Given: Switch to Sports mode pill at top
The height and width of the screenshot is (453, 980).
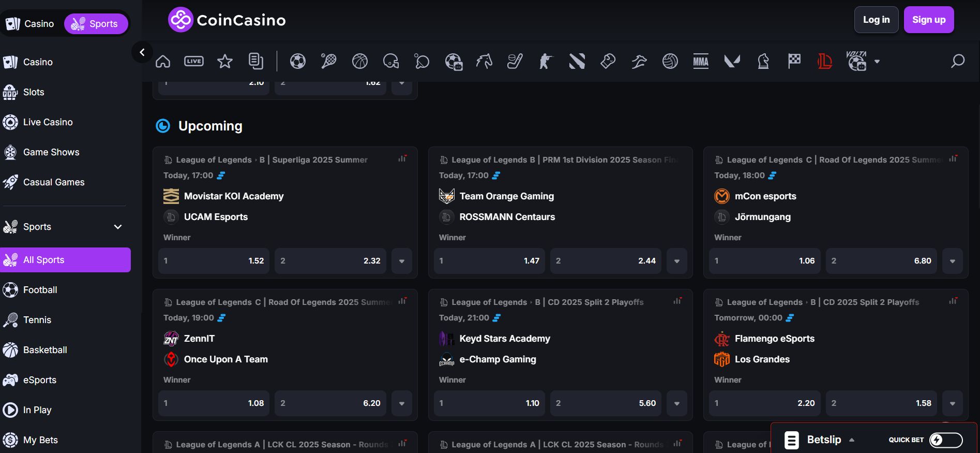Looking at the screenshot, I should pos(96,24).
